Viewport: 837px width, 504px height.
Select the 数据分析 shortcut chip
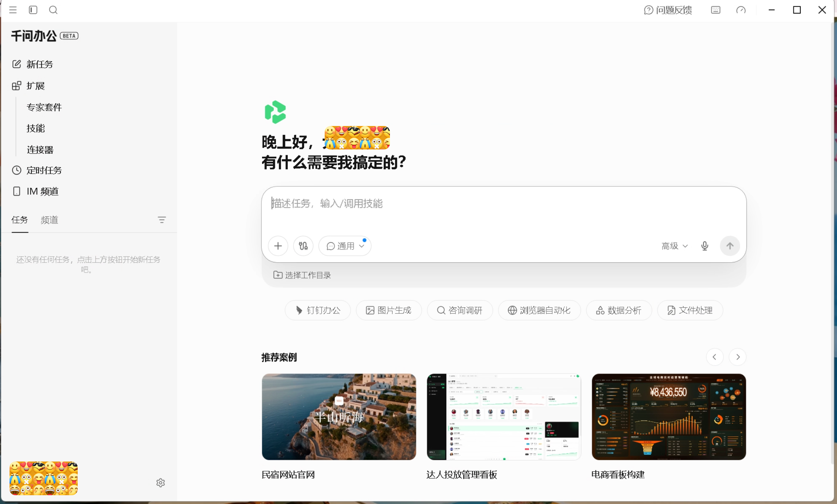click(619, 310)
